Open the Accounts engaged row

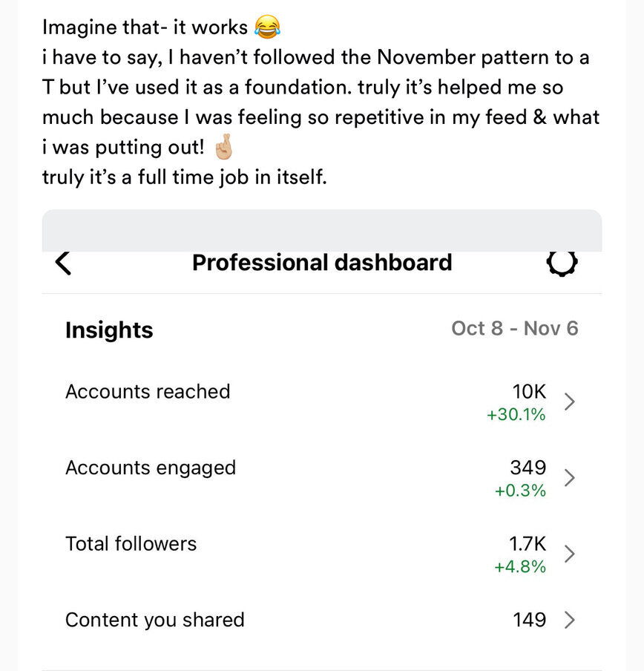[321, 478]
